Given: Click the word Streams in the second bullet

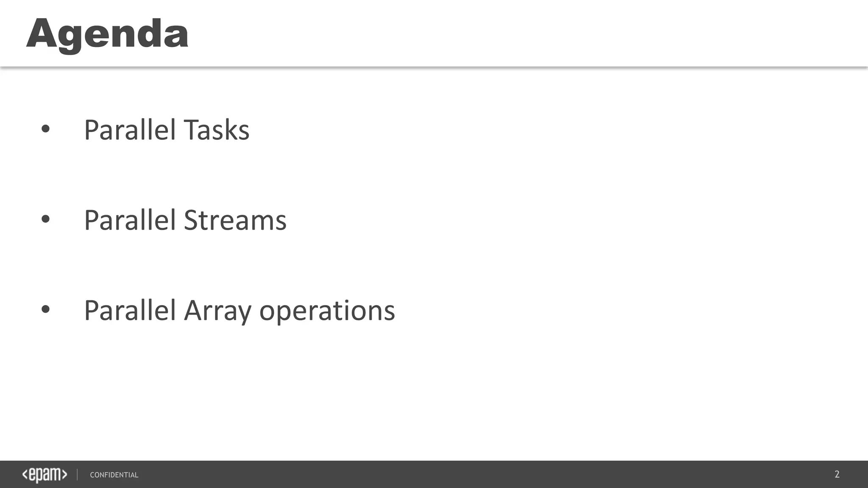Looking at the screenshot, I should point(235,220).
